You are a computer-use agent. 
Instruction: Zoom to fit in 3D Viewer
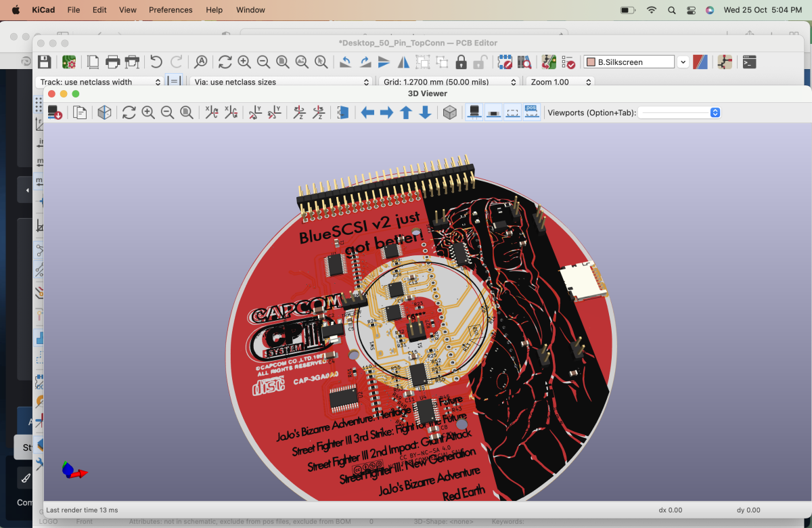[186, 113]
